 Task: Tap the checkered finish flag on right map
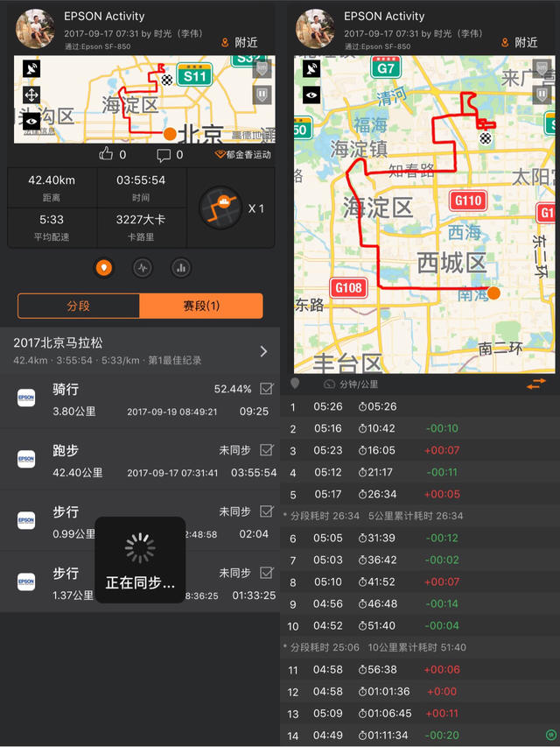(x=486, y=138)
